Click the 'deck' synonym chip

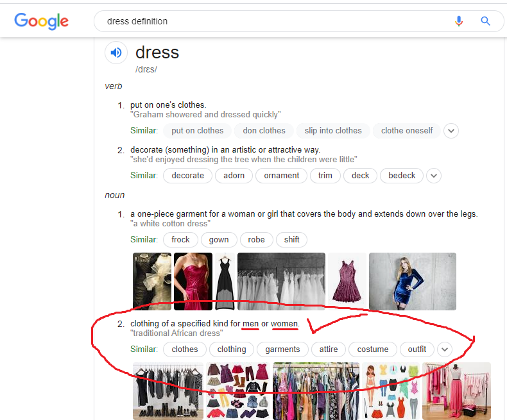[x=360, y=176]
